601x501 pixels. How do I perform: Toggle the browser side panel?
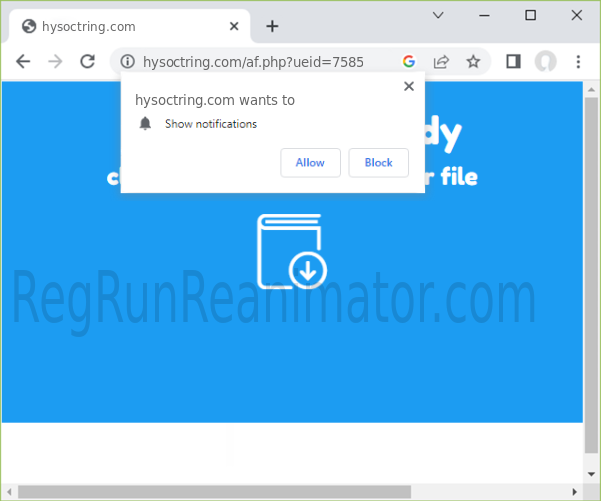tap(513, 62)
